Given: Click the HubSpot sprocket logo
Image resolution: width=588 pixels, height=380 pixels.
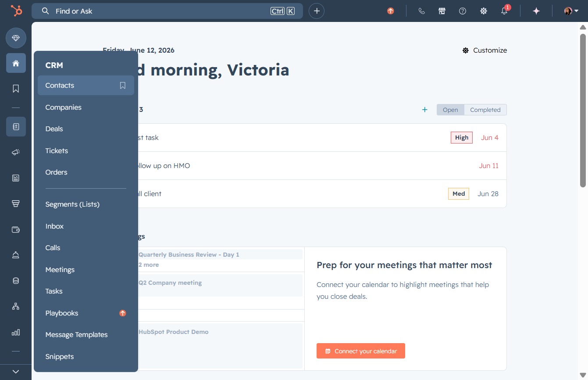Looking at the screenshot, I should coord(16,11).
